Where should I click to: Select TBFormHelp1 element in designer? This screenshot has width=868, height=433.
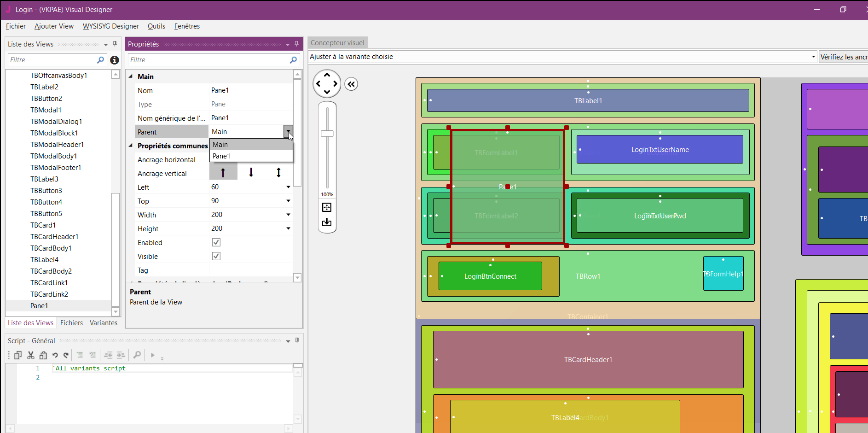click(x=723, y=274)
